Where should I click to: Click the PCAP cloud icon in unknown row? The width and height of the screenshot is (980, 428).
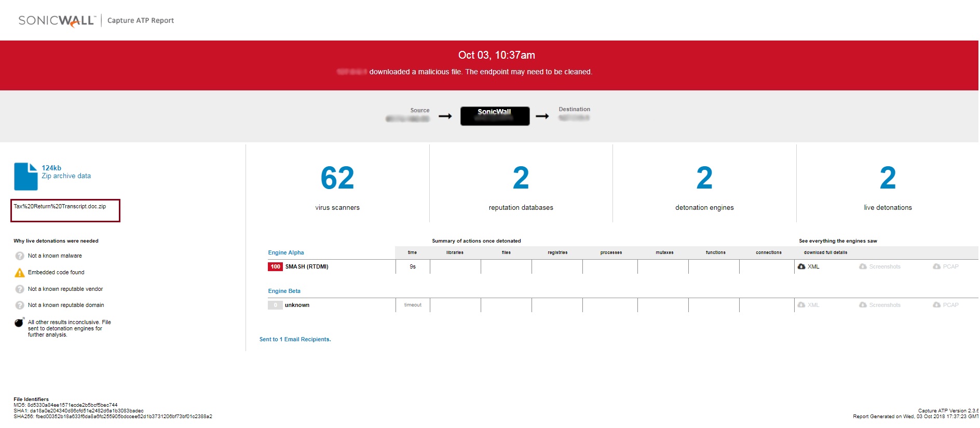coord(936,305)
